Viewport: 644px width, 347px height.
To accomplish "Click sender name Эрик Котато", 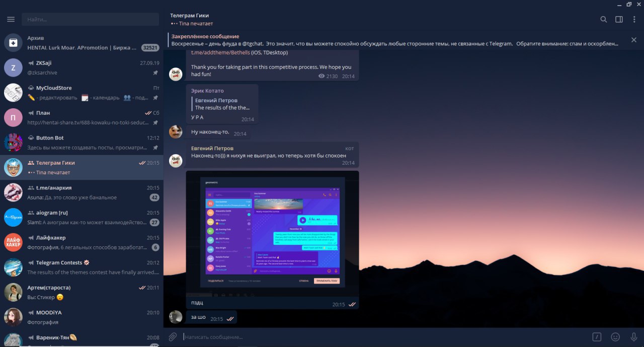I will (207, 91).
